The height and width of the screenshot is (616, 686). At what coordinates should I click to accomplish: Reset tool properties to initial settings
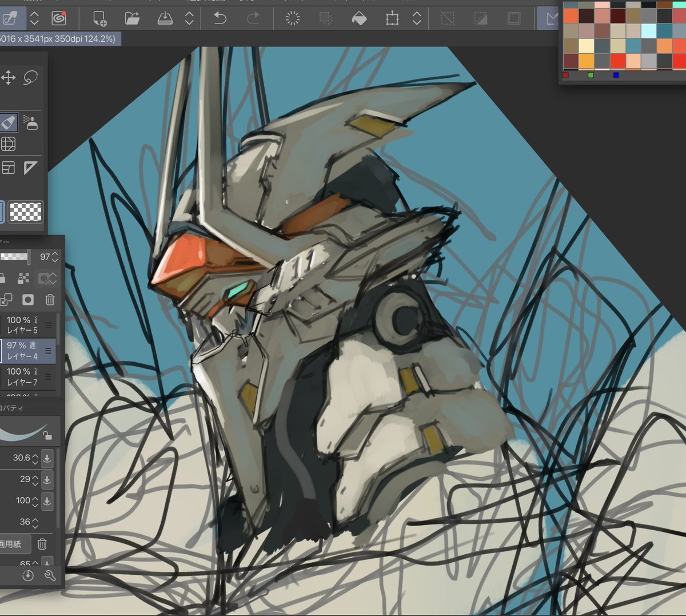coord(27,575)
